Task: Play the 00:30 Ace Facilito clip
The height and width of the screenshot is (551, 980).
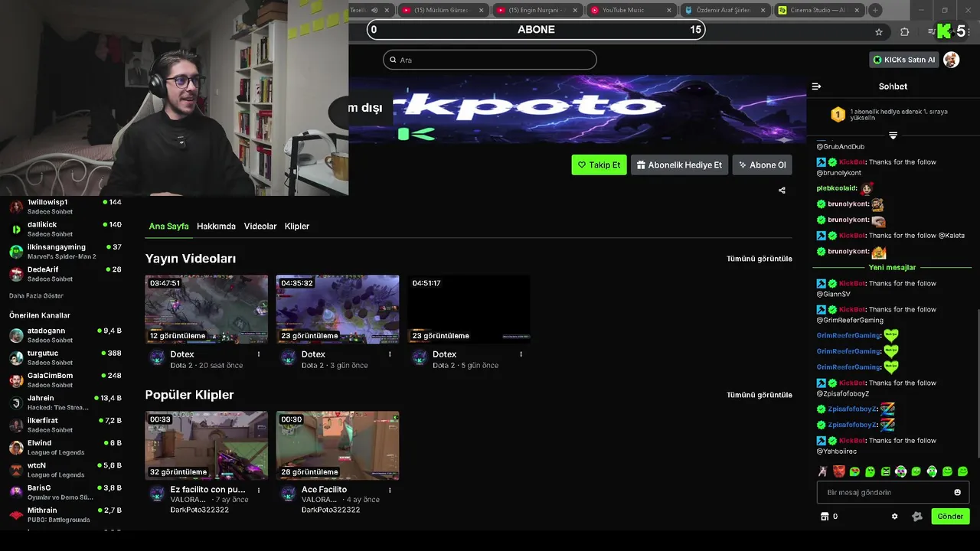Action: point(338,445)
